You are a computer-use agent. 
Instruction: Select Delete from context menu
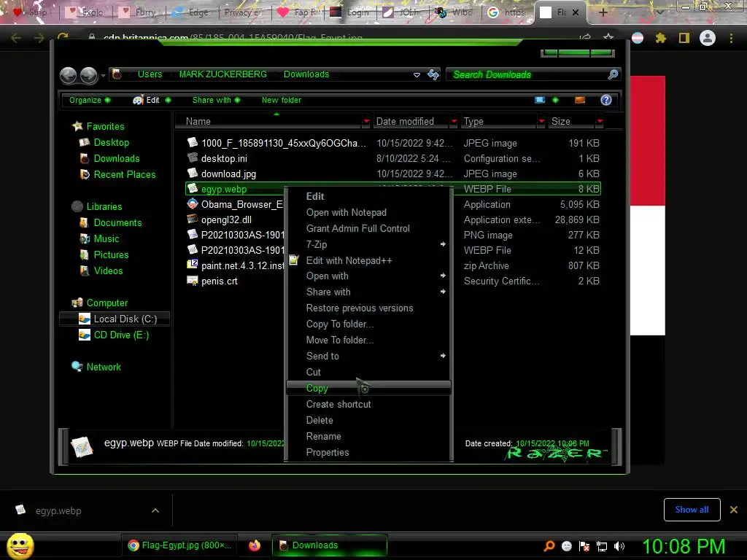pyautogui.click(x=368, y=420)
